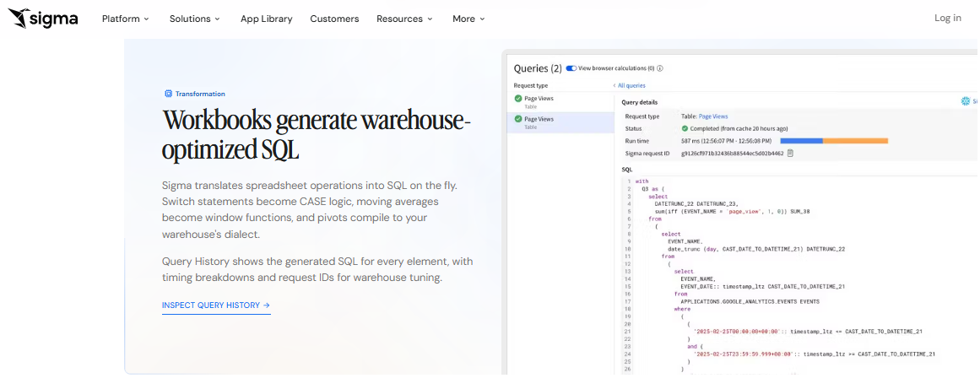
Task: Click the Log in link
Action: [947, 18]
